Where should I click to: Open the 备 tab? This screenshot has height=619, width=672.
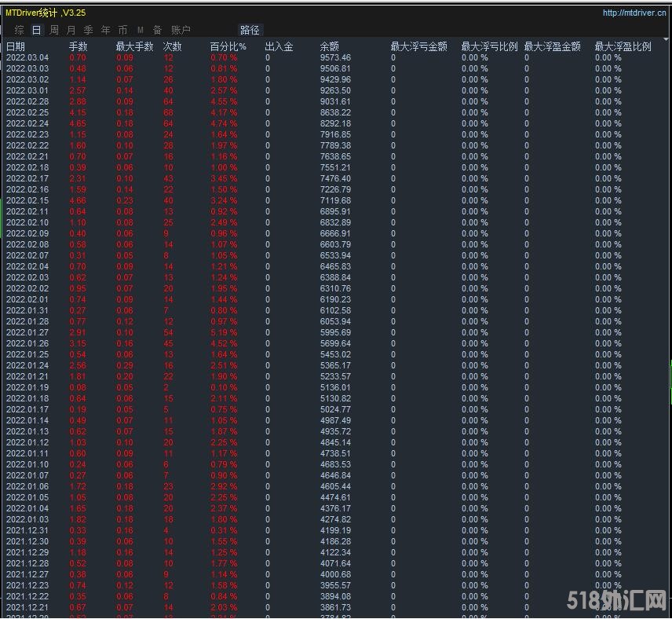(x=158, y=30)
